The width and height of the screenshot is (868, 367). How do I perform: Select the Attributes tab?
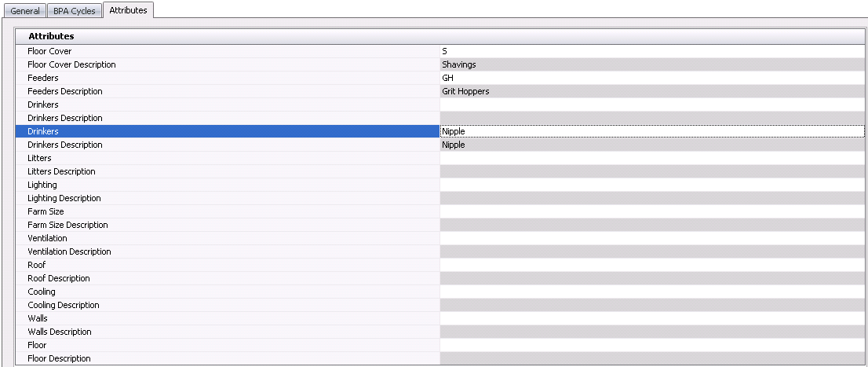tap(128, 10)
